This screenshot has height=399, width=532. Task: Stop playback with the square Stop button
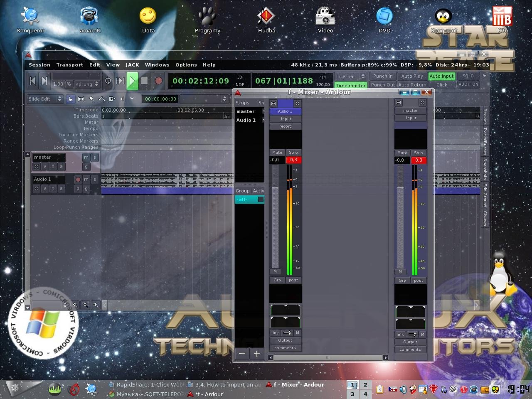pos(144,81)
